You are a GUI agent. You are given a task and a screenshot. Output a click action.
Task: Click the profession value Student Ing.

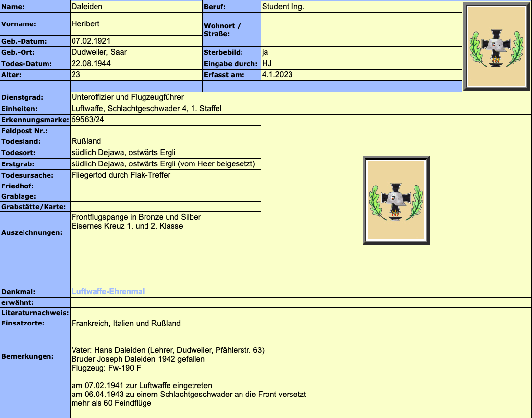[x=283, y=7]
